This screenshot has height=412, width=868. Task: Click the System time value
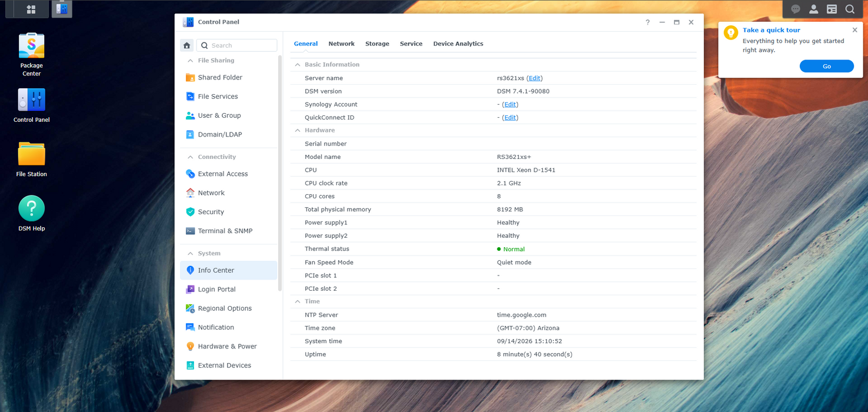tap(529, 341)
